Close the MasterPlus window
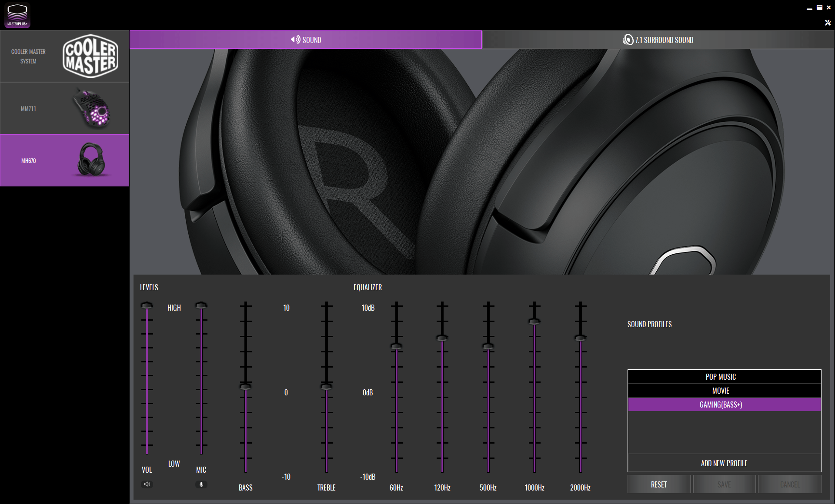 tap(829, 7)
